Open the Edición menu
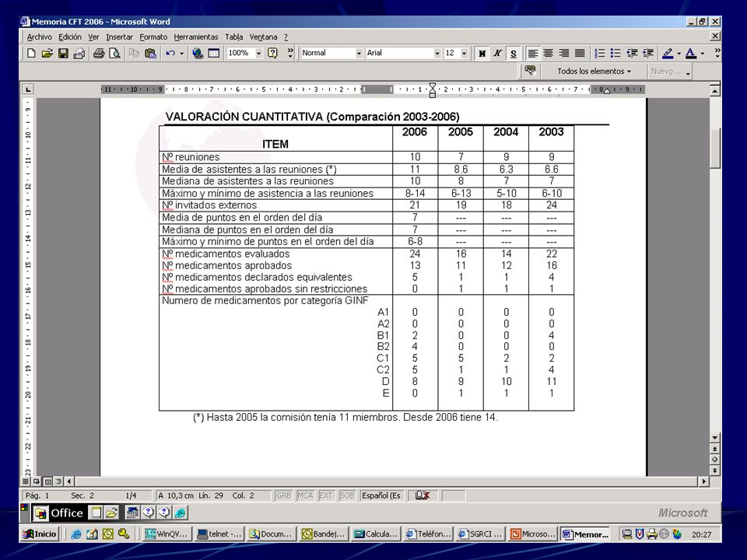This screenshot has height=560, width=747. [70, 37]
